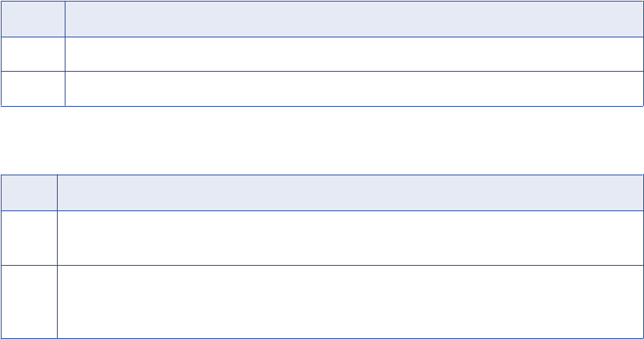
Task: Select the lower table's first-row narrow cell
Action: coord(29,238)
